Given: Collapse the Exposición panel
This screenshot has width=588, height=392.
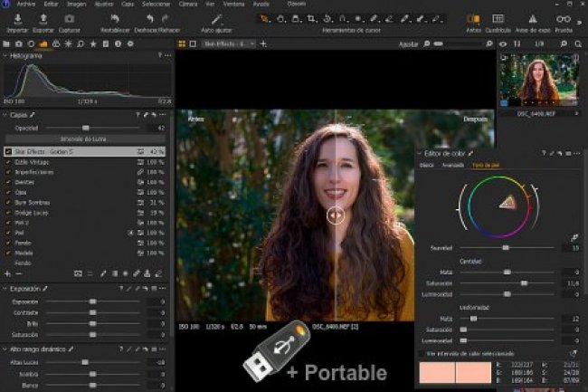Looking at the screenshot, I should [5, 289].
